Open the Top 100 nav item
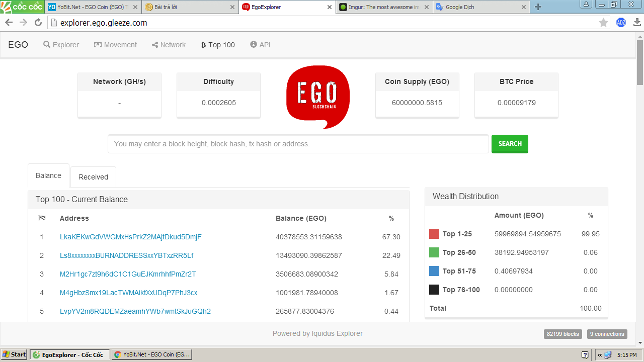Viewport: 644px width, 362px height. click(x=218, y=45)
